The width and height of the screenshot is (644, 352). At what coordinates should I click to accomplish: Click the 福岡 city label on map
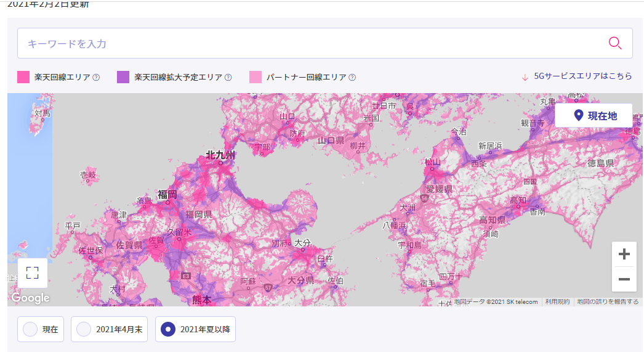[167, 194]
